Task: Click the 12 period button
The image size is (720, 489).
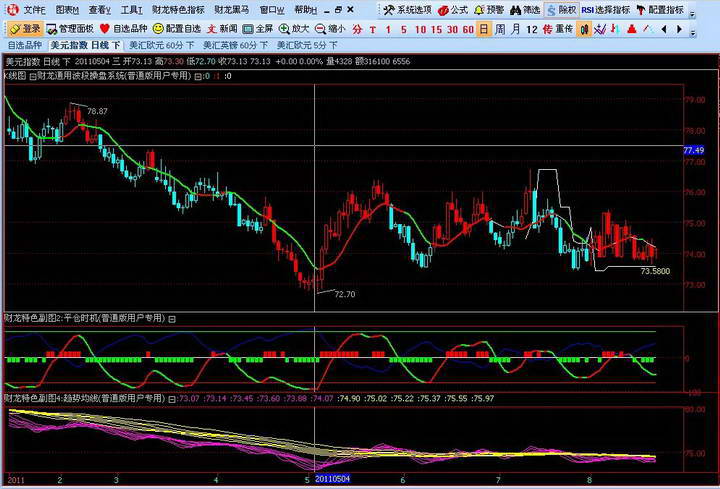Action: [532, 29]
